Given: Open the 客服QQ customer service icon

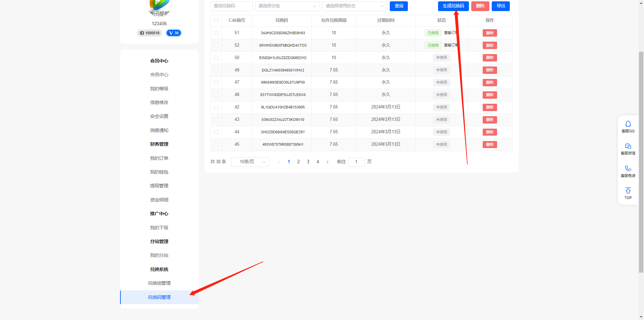Looking at the screenshot, I should coord(628,124).
